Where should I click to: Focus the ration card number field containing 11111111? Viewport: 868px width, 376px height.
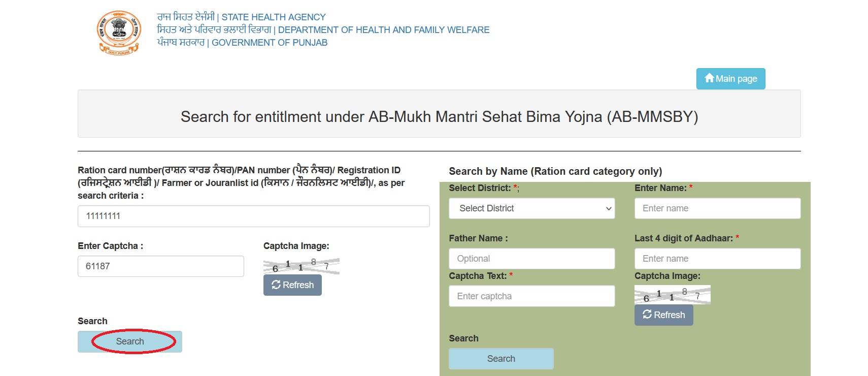(253, 216)
